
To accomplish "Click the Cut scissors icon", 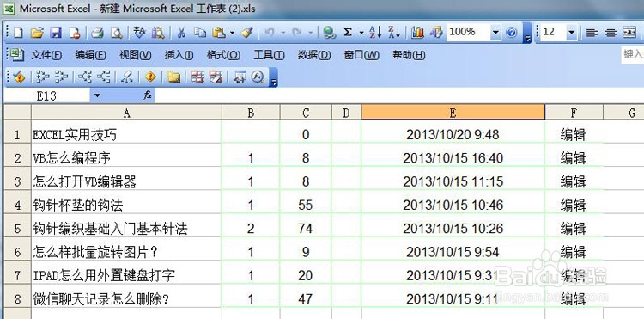I will tap(181, 33).
